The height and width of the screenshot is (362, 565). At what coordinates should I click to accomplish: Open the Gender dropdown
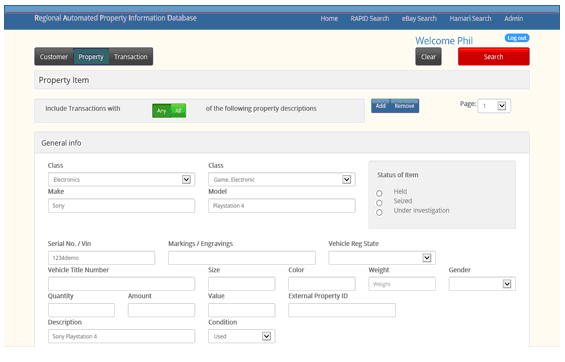482,284
